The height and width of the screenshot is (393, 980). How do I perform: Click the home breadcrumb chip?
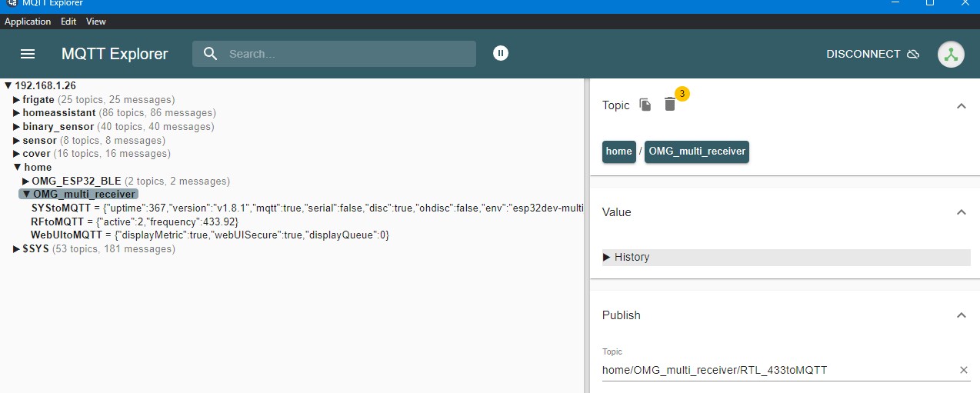pos(618,152)
